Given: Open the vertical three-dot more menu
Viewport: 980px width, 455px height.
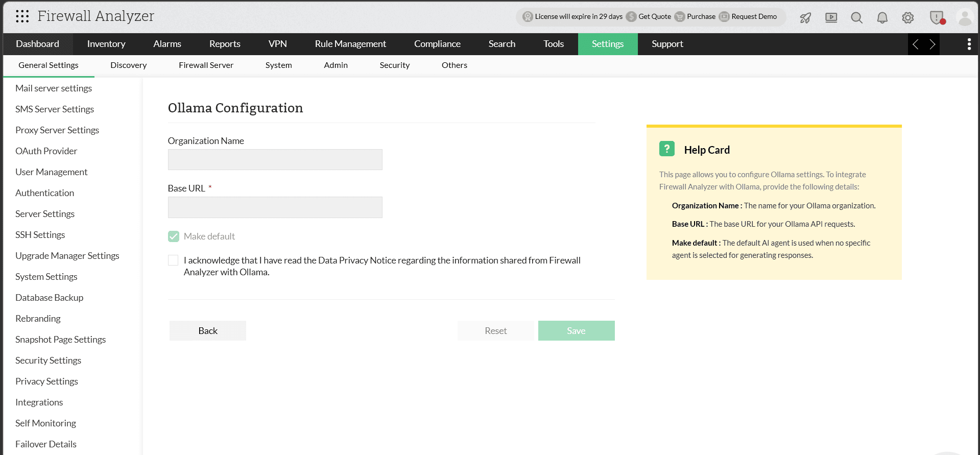Looking at the screenshot, I should point(969,44).
